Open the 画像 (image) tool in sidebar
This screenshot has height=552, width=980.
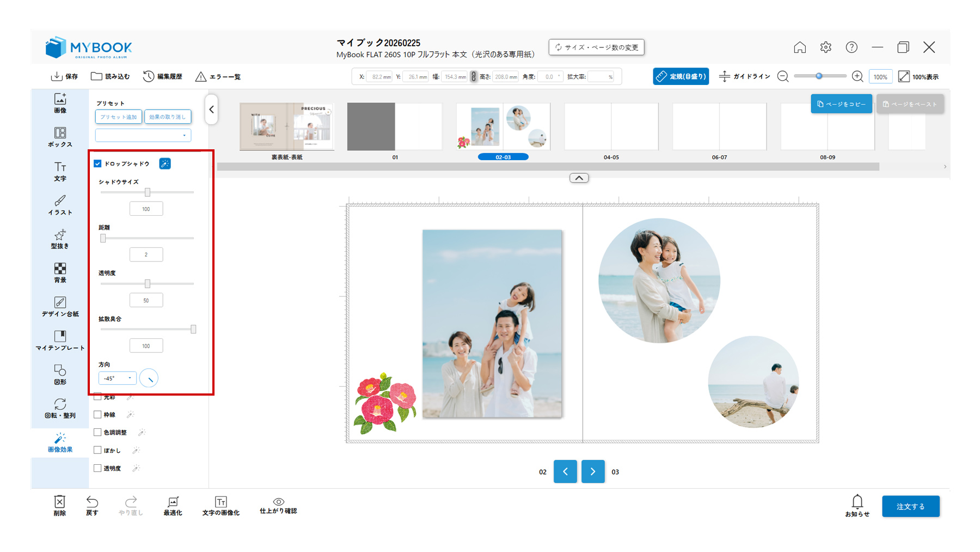point(60,103)
